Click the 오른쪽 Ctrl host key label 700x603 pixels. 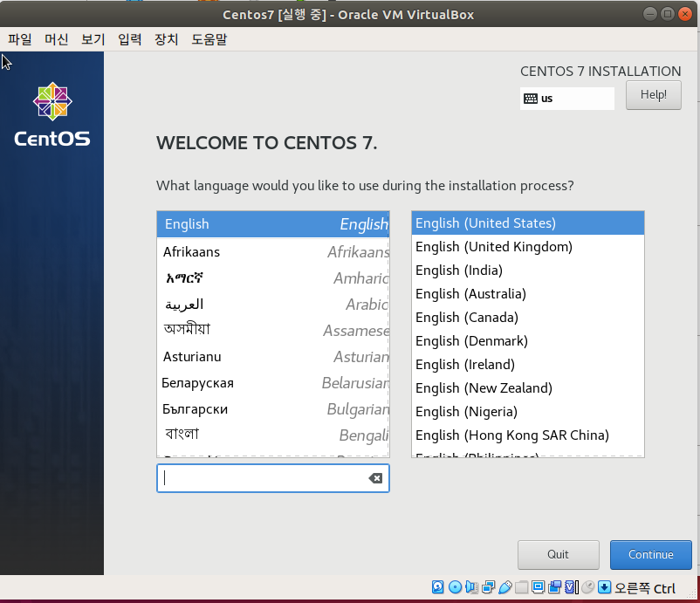[645, 588]
